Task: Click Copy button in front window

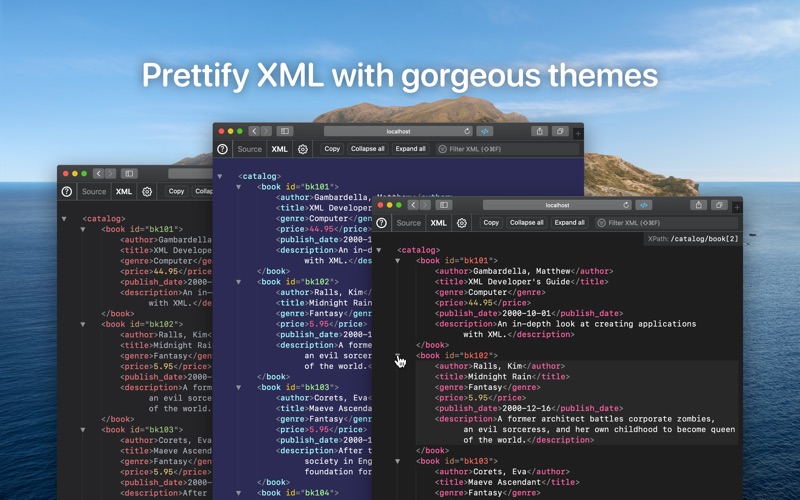Action: coord(491,222)
